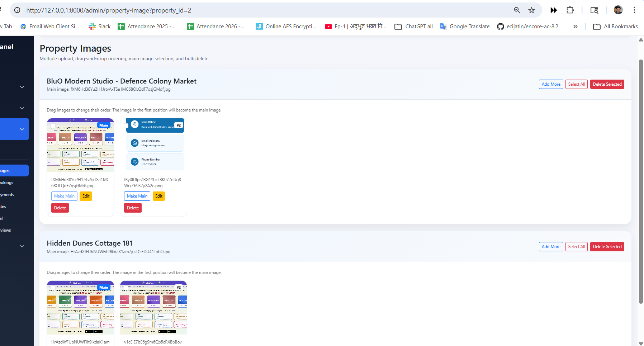Click Add More for BluO Modern Studio
Image resolution: width=644 pixels, height=346 pixels.
click(551, 84)
